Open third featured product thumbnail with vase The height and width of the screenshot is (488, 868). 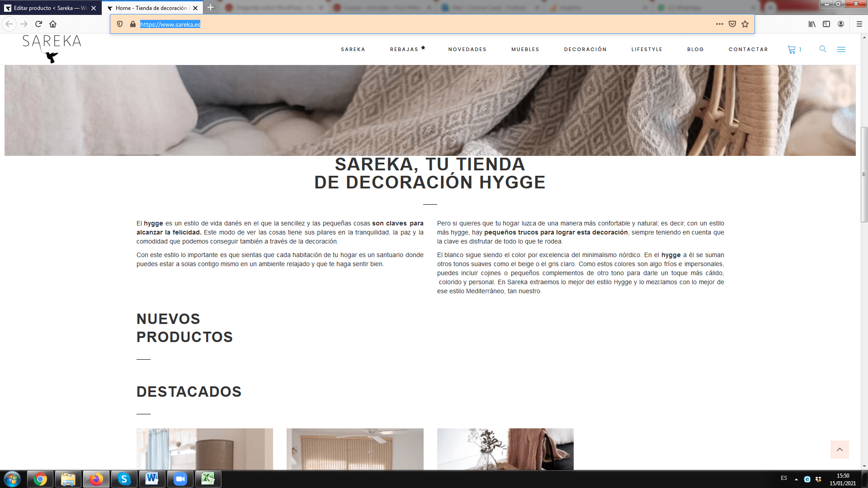pos(505,449)
